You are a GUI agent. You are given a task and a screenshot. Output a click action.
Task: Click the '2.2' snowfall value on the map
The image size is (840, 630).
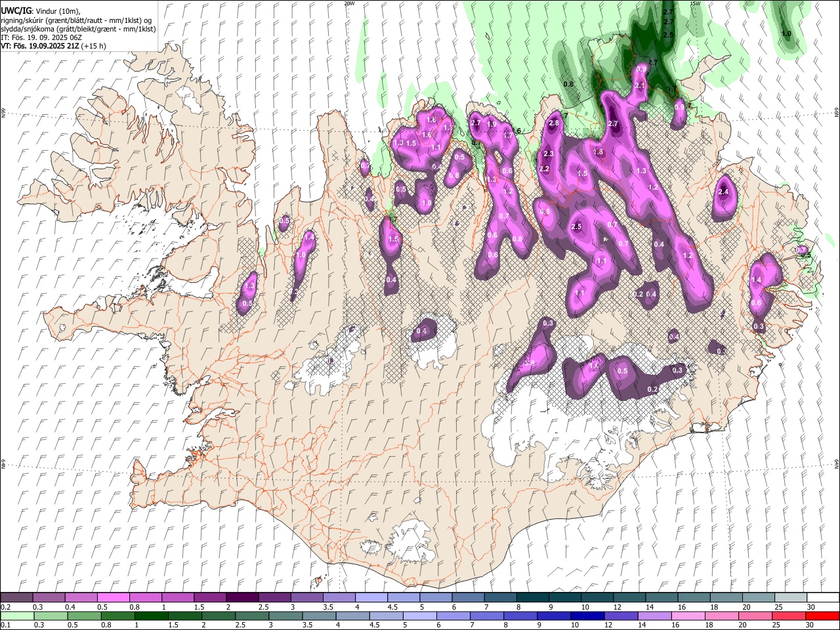543,169
